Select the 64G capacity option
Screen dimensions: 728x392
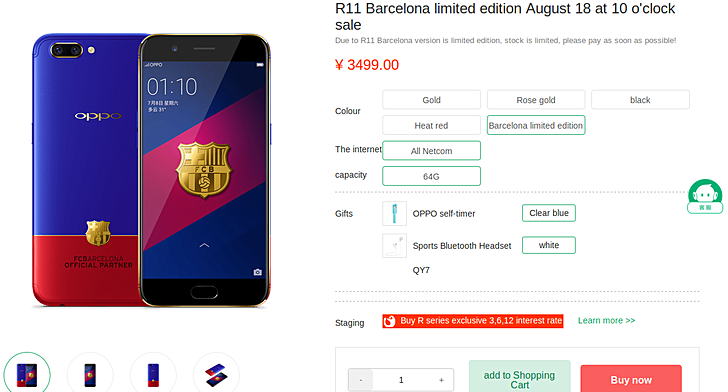(x=431, y=176)
